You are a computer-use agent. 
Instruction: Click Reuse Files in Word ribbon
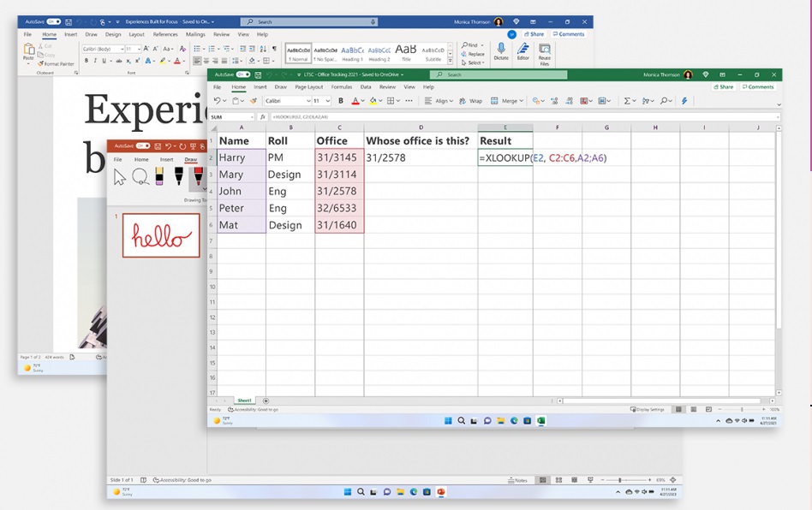click(x=544, y=54)
